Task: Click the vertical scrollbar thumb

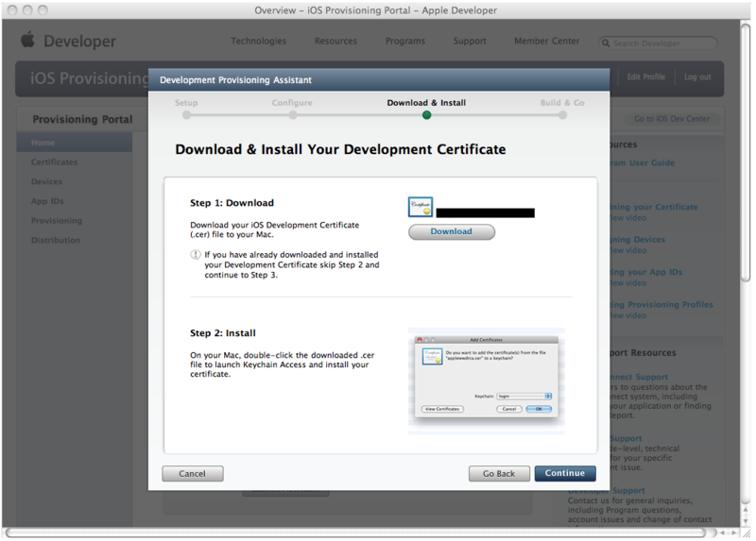Action: 746,152
